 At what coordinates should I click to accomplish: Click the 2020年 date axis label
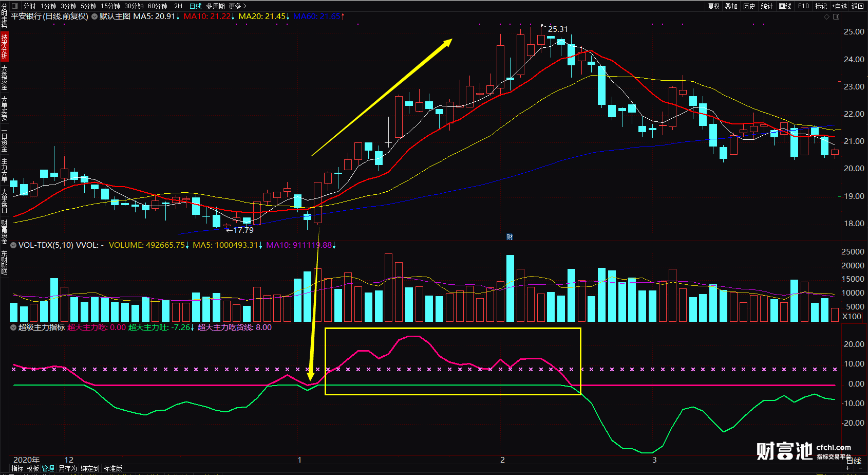[26, 460]
